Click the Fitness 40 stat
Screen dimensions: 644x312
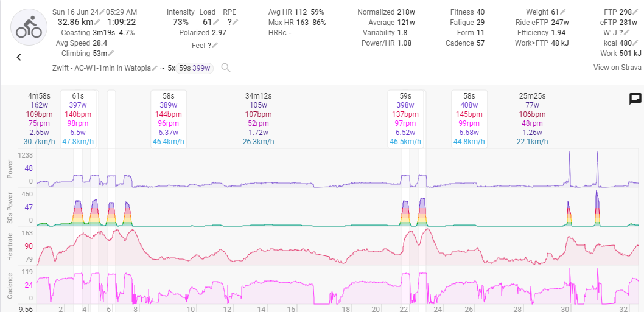click(x=467, y=12)
